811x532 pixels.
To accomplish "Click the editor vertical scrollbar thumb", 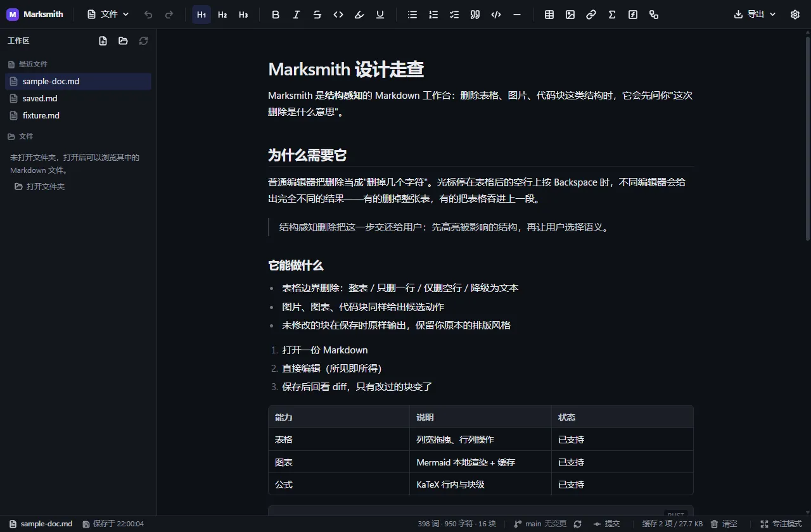I will tap(807, 138).
